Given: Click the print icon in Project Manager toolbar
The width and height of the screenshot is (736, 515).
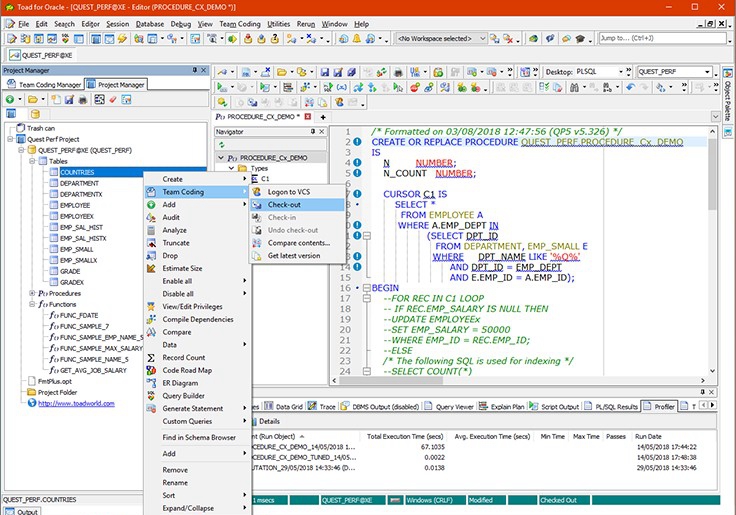Looking at the screenshot, I should coord(83,100).
